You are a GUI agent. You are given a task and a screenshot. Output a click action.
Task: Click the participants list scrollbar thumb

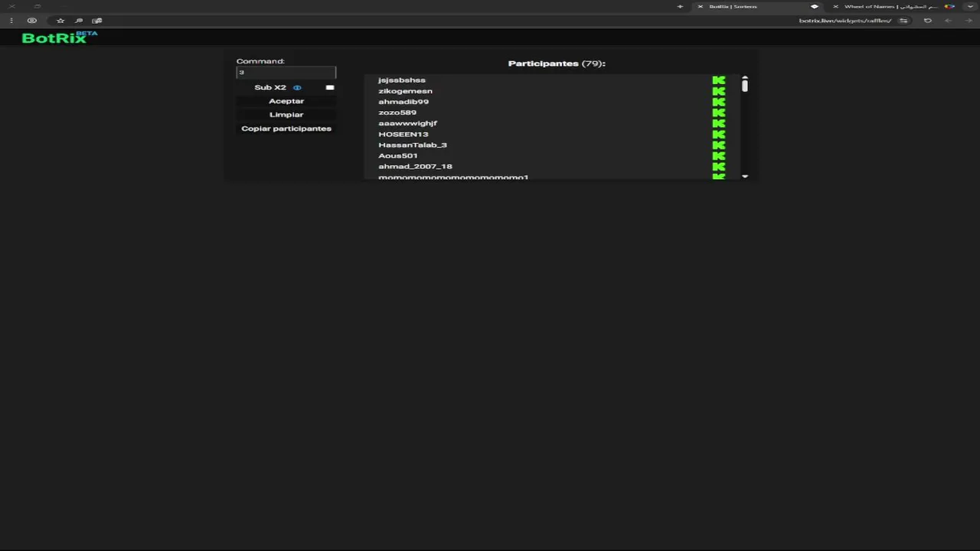pos(744,86)
